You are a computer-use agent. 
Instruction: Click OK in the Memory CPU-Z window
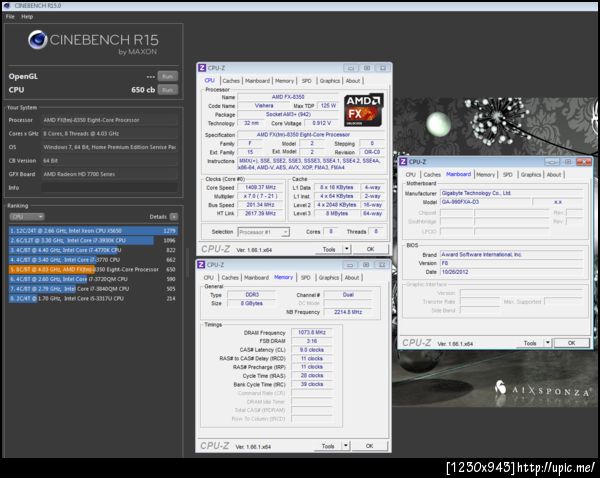pyautogui.click(x=369, y=446)
